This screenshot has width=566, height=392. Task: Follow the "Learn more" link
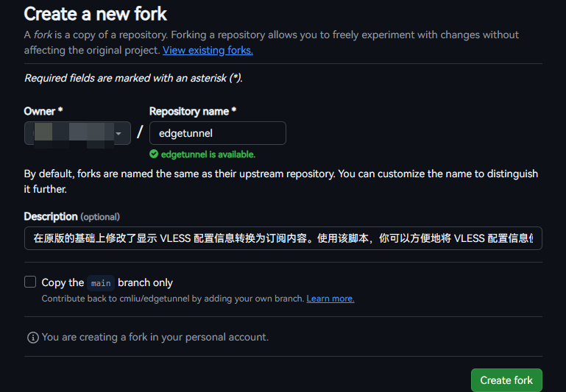[330, 299]
